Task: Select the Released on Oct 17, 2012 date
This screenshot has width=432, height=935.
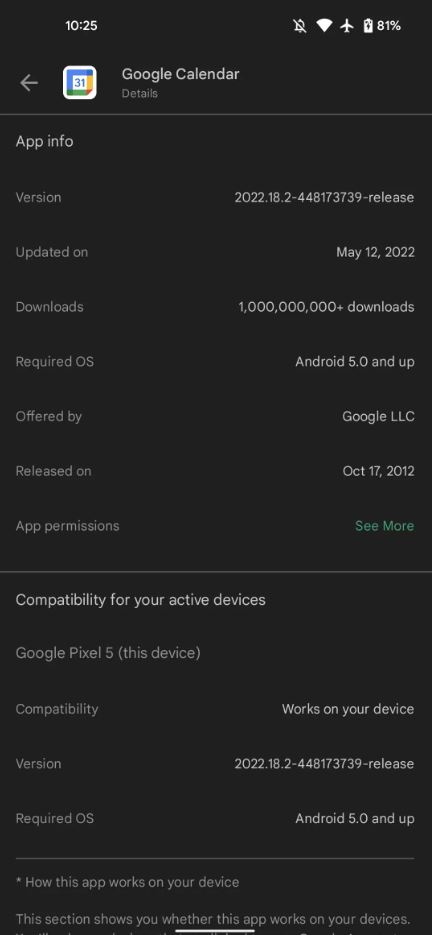Action: pyautogui.click(x=378, y=471)
